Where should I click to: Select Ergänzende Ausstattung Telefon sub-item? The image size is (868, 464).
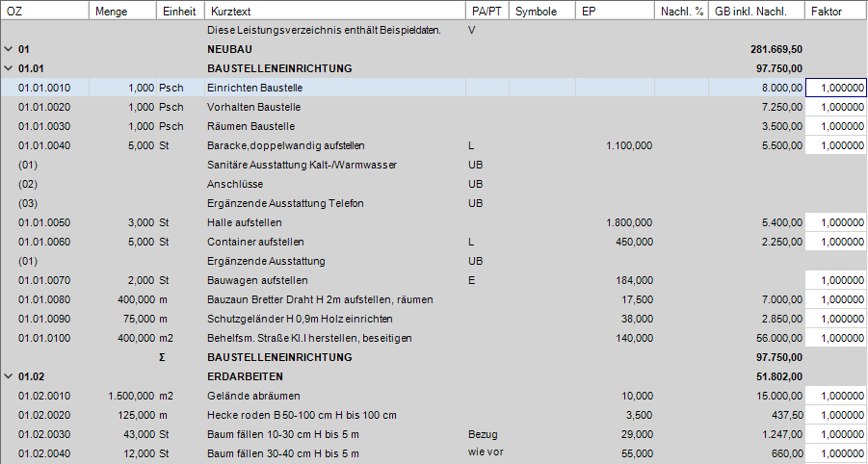(286, 203)
